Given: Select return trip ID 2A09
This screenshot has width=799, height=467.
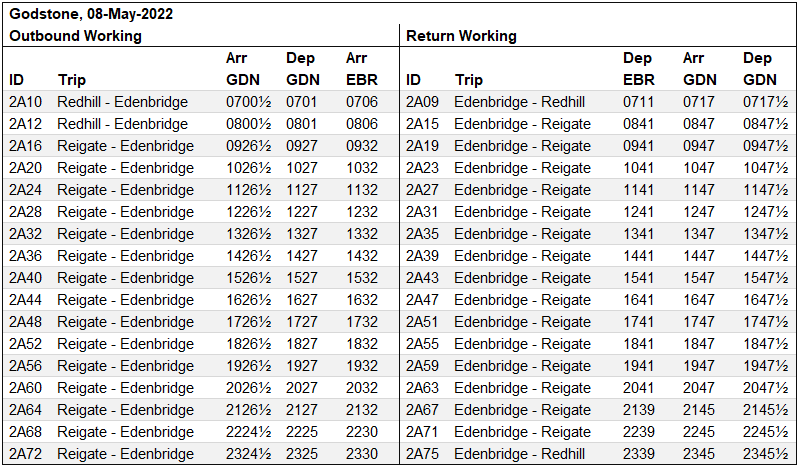Looking at the screenshot, I should click(422, 102).
